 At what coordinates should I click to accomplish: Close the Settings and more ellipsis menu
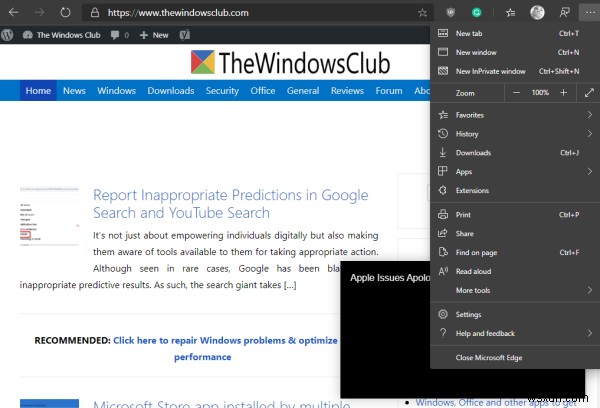[x=590, y=13]
